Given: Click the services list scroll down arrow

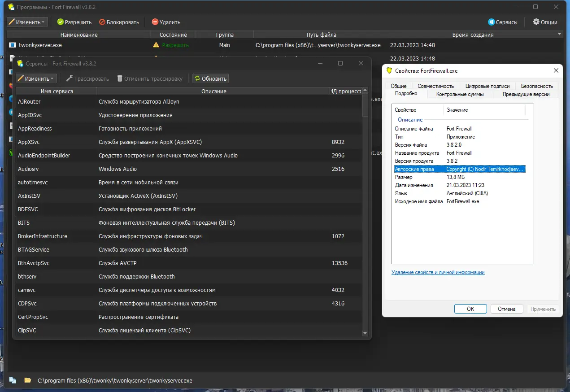Looking at the screenshot, I should (x=365, y=333).
